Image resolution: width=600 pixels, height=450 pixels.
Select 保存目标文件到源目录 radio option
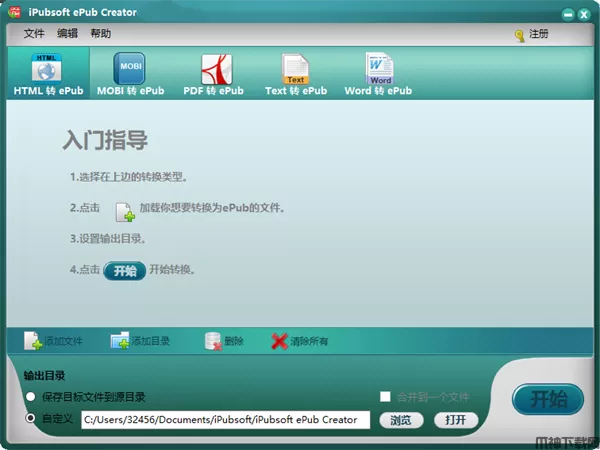pyautogui.click(x=31, y=397)
